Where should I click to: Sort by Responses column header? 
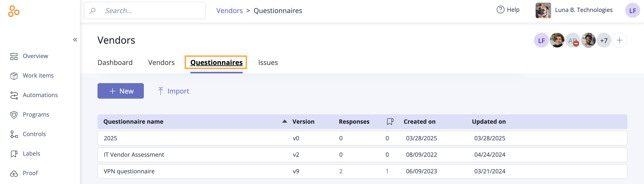coord(354,121)
